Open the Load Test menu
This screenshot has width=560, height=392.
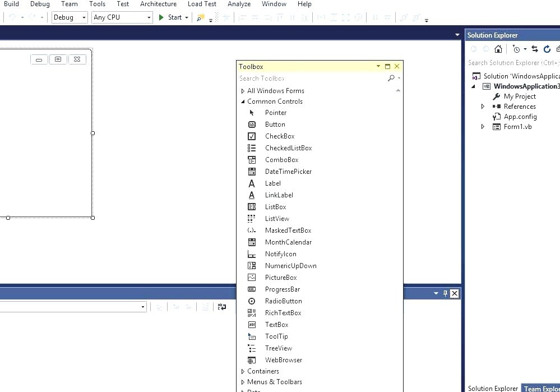(202, 4)
